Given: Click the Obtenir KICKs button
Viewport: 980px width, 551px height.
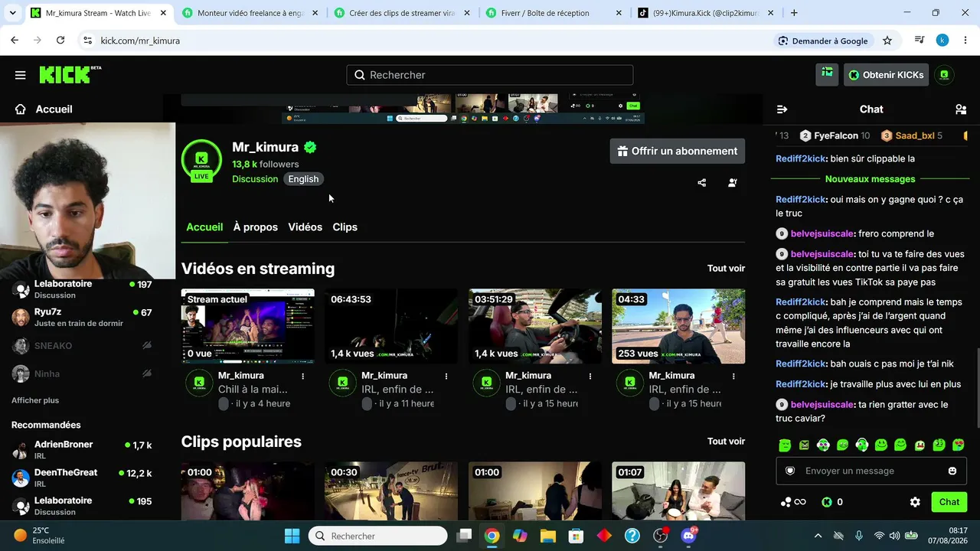Looking at the screenshot, I should pos(887,74).
